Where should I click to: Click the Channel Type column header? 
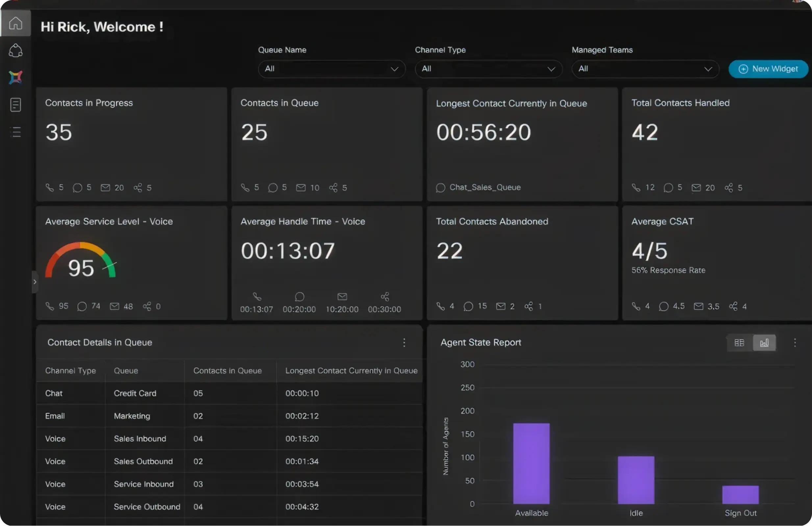[70, 371]
